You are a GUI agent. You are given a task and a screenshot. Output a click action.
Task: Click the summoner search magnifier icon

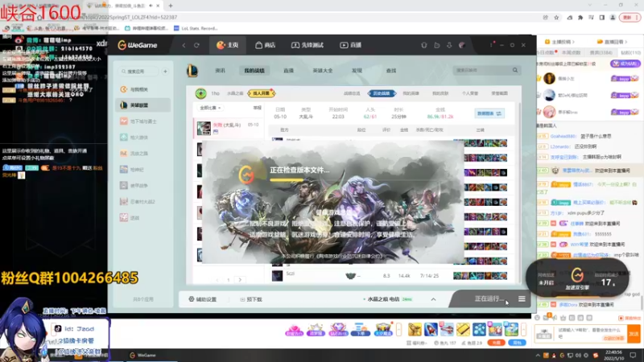click(515, 70)
